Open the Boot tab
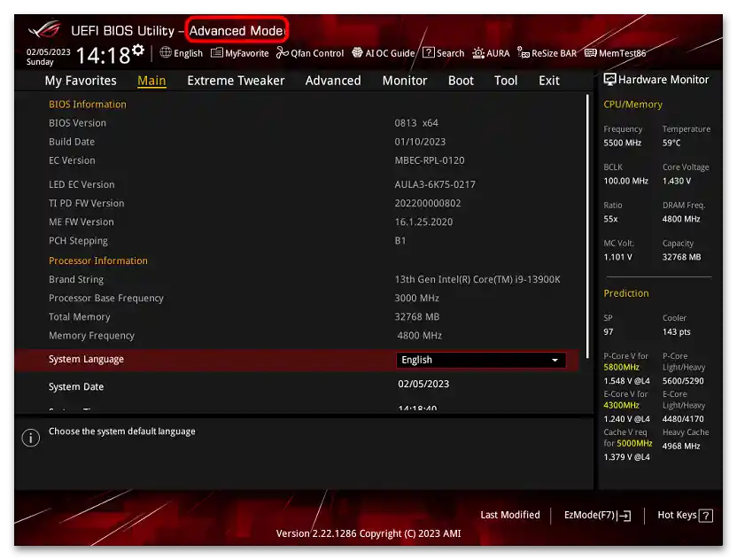 point(461,81)
